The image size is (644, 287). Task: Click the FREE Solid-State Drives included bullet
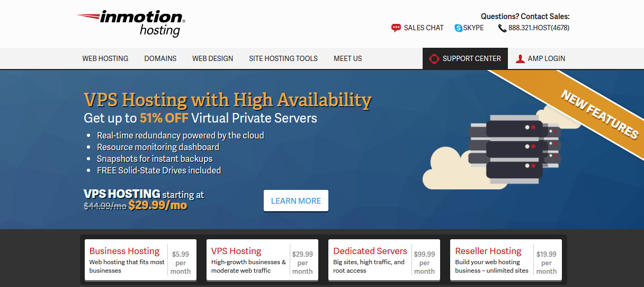pos(159,170)
